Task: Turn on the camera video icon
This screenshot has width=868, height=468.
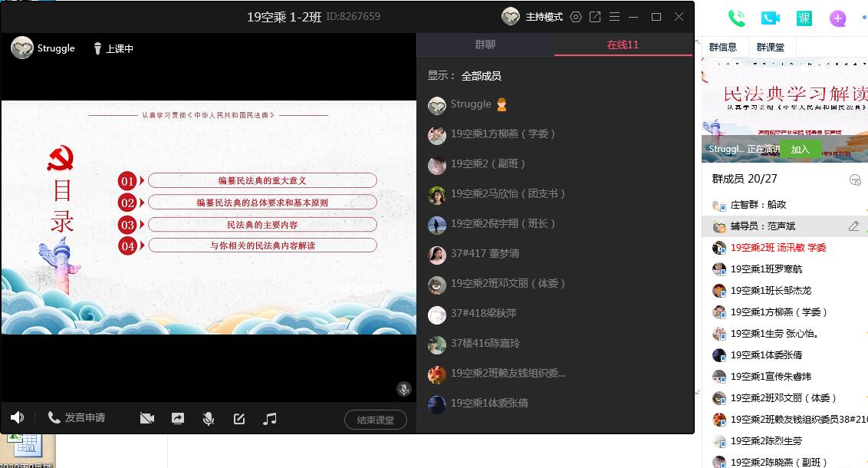Action: 147,418
